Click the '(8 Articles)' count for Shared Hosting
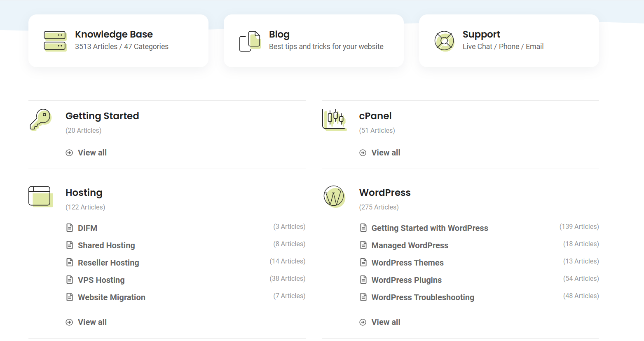Image resolution: width=644 pixels, height=341 pixels. (x=289, y=244)
